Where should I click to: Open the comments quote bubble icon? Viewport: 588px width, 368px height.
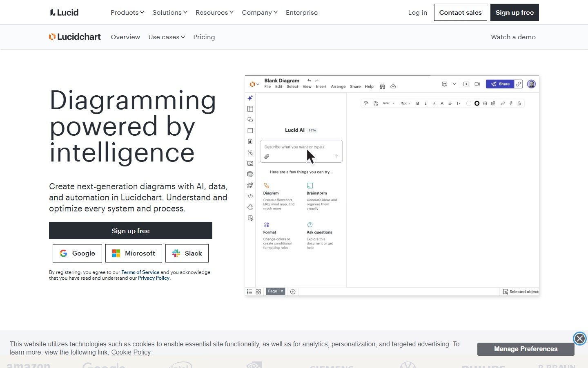(445, 84)
